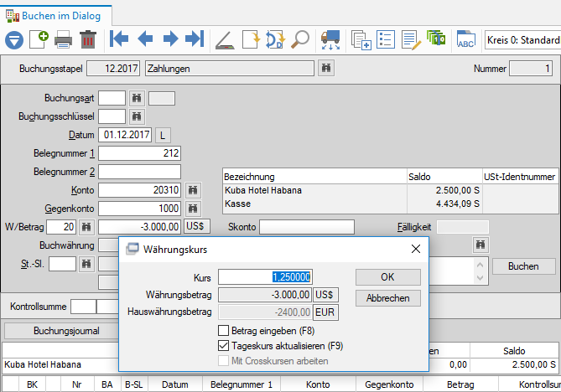
Task: Click the ABC folder icon
Action: tap(466, 39)
